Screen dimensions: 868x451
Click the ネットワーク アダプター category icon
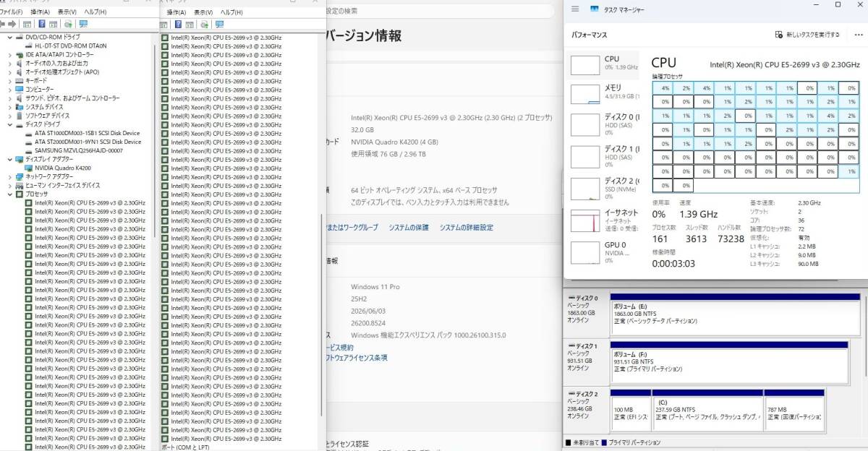pos(20,176)
